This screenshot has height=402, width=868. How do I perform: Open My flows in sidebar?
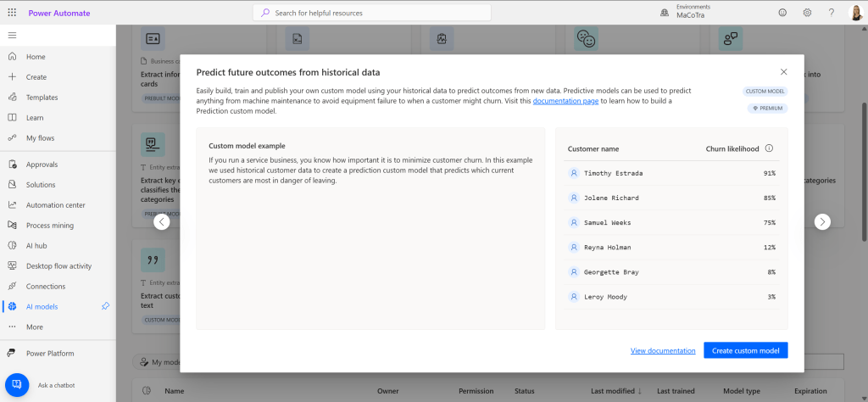(40, 137)
